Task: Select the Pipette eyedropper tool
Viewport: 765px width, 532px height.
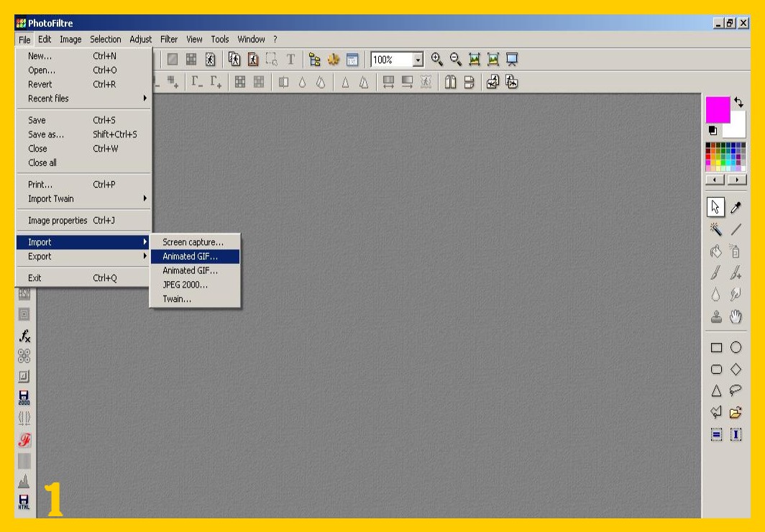Action: point(736,208)
